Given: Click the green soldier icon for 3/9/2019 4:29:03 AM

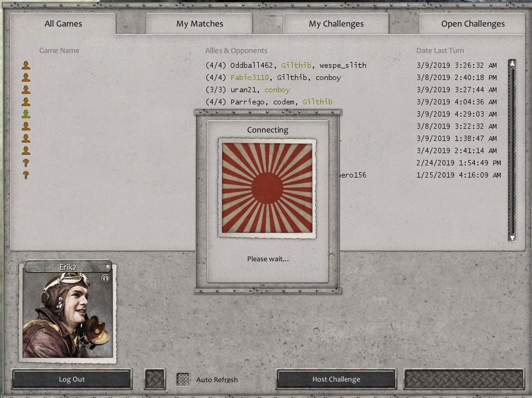Looking at the screenshot, I should click(x=26, y=114).
